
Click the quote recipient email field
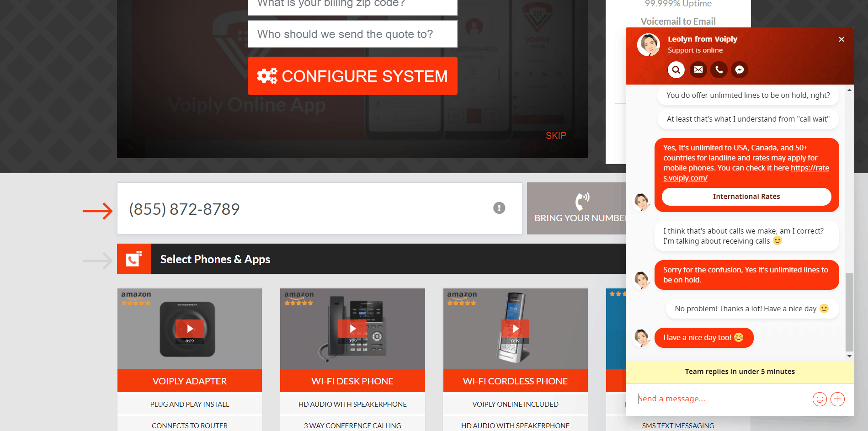352,34
